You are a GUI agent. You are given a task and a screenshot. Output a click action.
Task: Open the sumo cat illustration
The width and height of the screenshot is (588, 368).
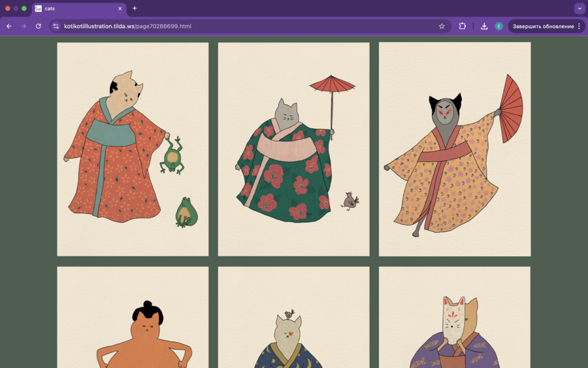(x=133, y=318)
